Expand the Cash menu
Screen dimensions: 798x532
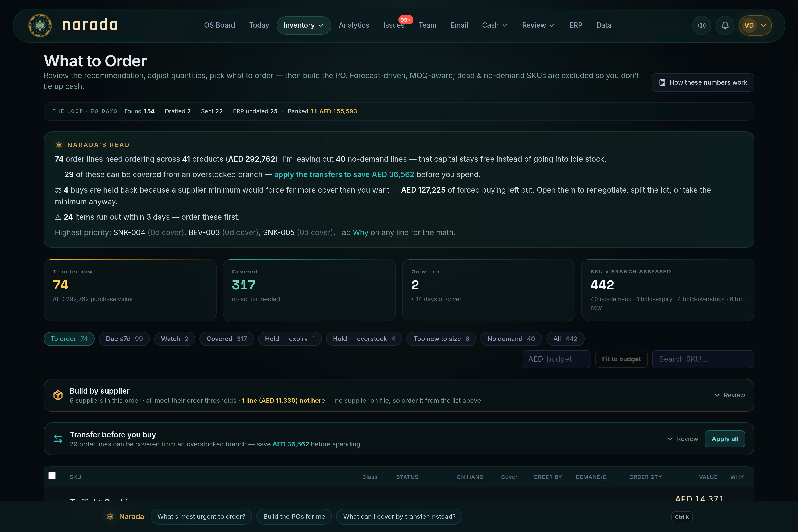495,26
